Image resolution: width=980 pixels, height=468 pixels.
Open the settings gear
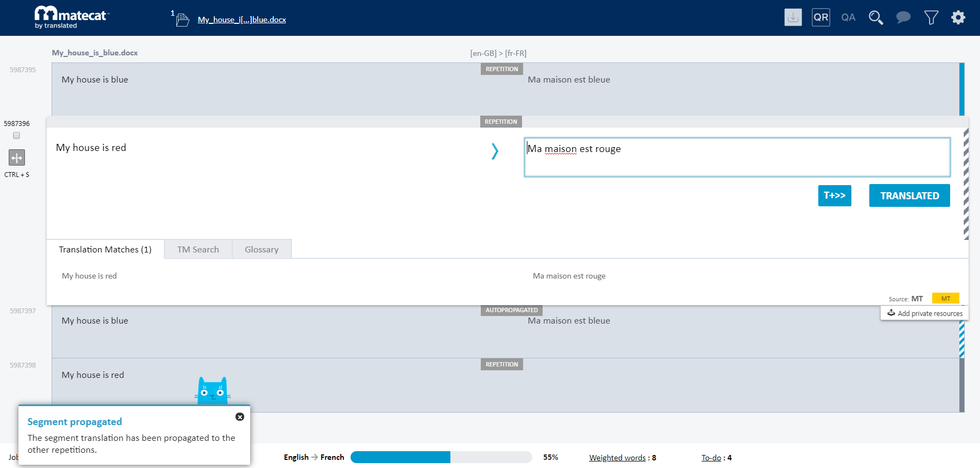point(958,17)
